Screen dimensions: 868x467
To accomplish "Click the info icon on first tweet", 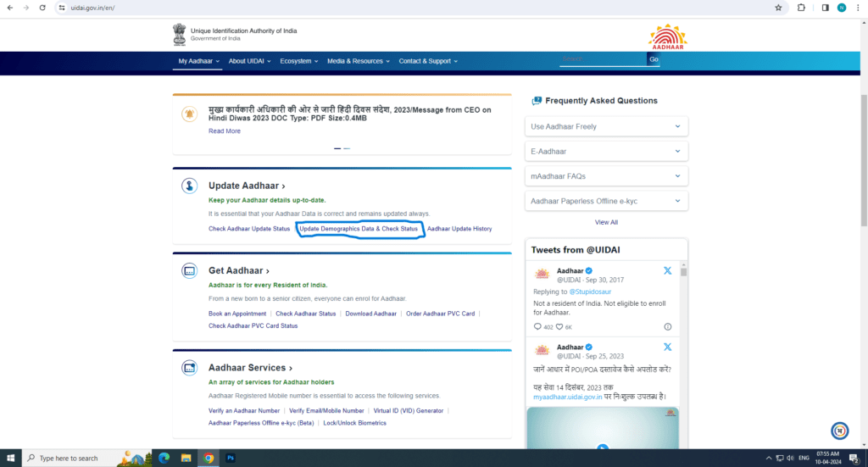I will (668, 326).
